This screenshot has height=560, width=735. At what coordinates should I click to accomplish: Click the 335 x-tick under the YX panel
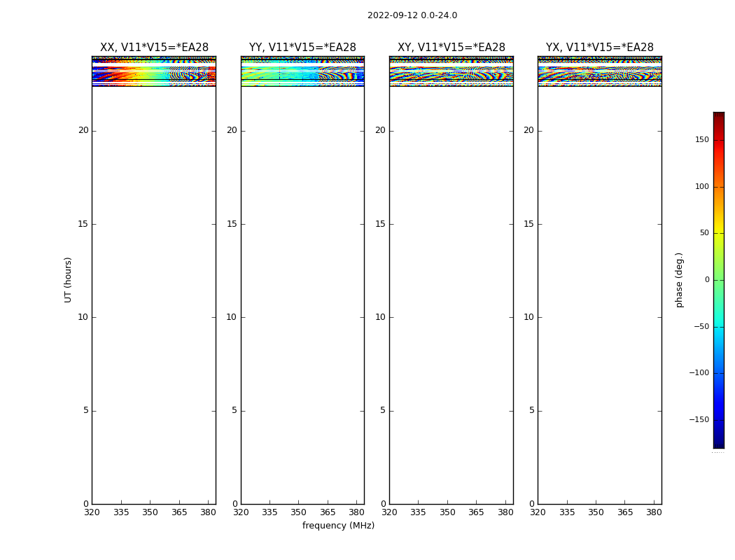point(567,512)
